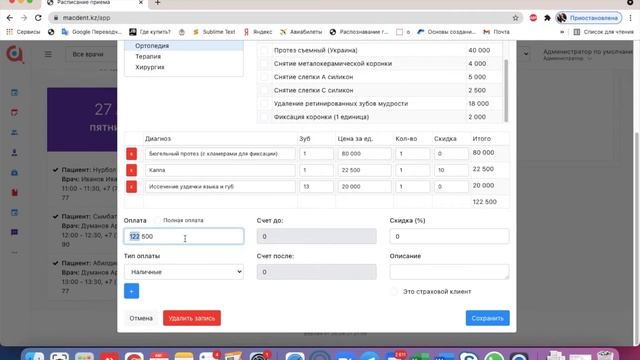This screenshot has height=360, width=640.
Task: Check Фиксация коронки (1 единица) service
Action: [x=264, y=117]
